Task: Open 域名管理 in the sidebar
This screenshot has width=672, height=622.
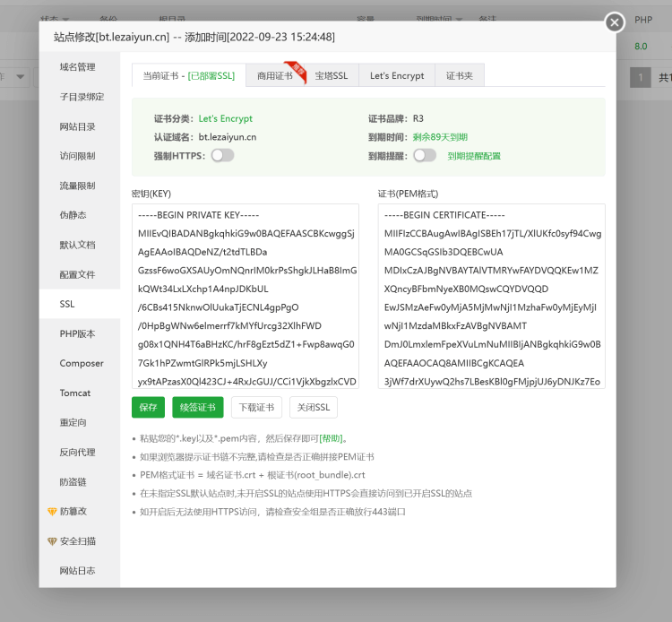Action: pos(80,67)
